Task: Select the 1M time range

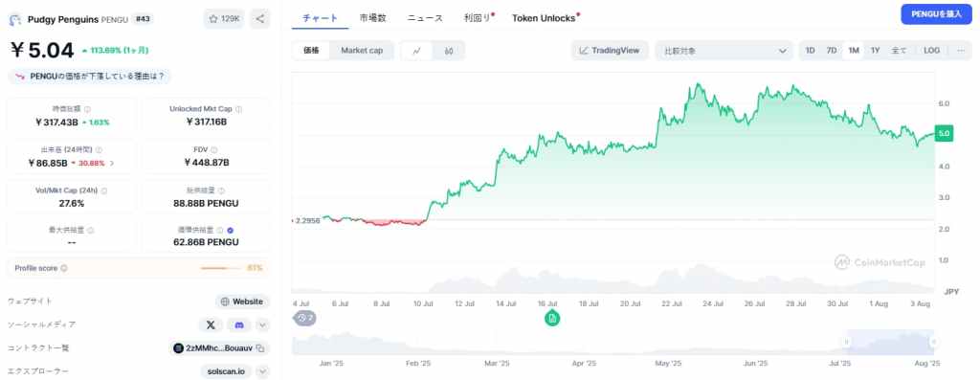Action: point(853,51)
